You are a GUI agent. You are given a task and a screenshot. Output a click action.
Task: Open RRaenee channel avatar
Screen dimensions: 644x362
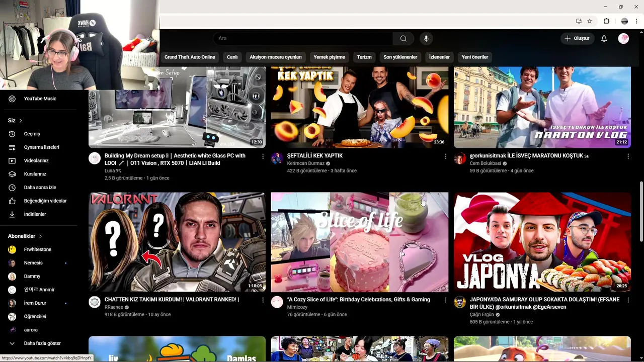click(x=95, y=302)
